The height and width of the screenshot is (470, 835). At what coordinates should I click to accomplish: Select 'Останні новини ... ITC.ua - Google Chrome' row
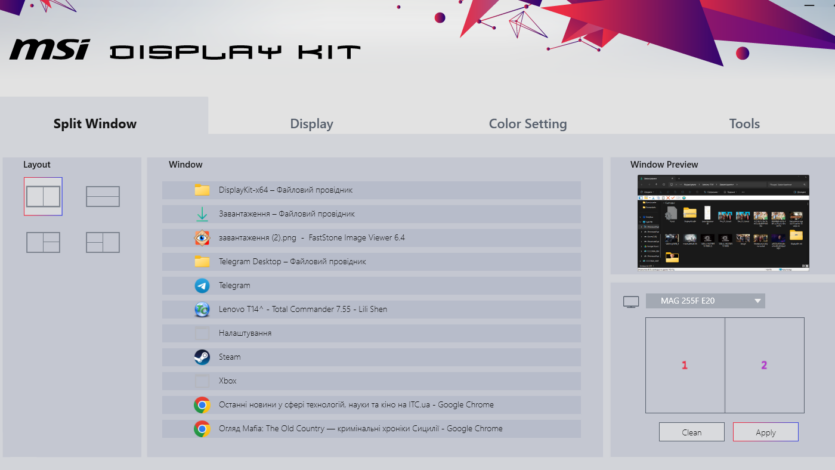(x=371, y=405)
